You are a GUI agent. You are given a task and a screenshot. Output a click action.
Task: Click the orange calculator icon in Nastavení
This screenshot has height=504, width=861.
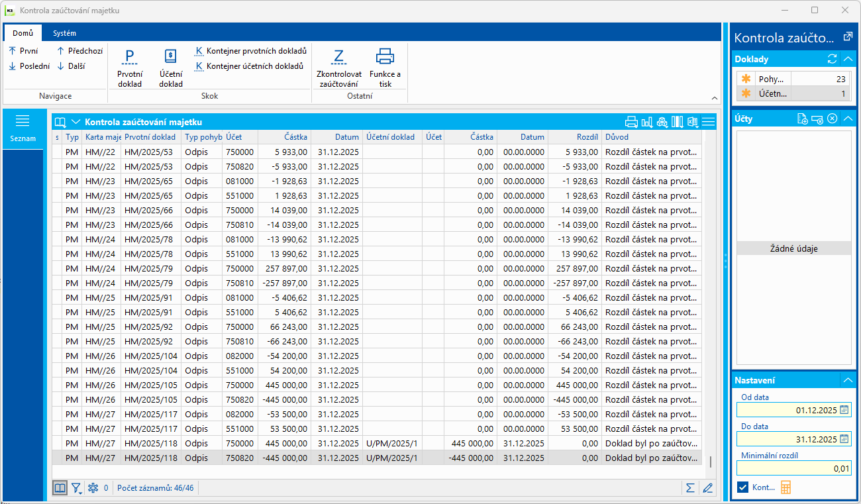786,487
